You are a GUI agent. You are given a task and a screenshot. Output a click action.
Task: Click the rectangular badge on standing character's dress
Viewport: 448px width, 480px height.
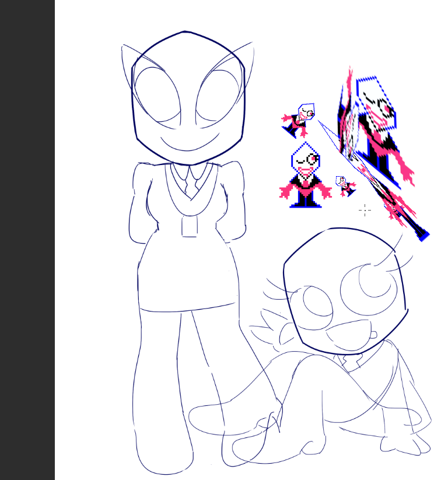click(190, 226)
